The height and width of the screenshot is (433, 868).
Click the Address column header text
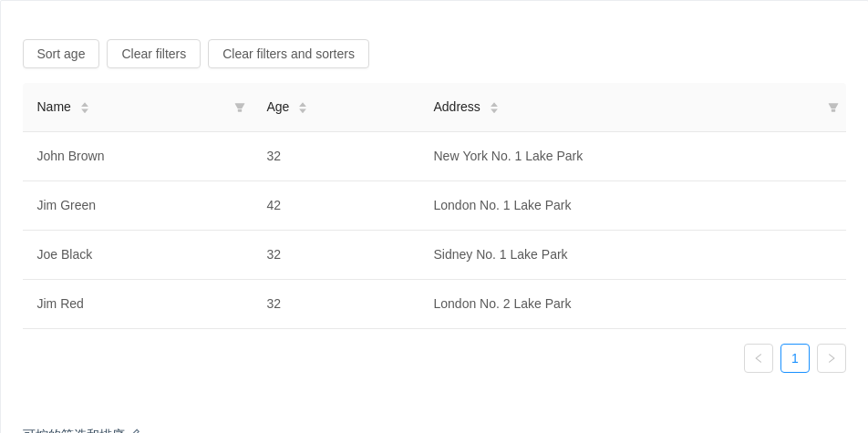point(457,107)
